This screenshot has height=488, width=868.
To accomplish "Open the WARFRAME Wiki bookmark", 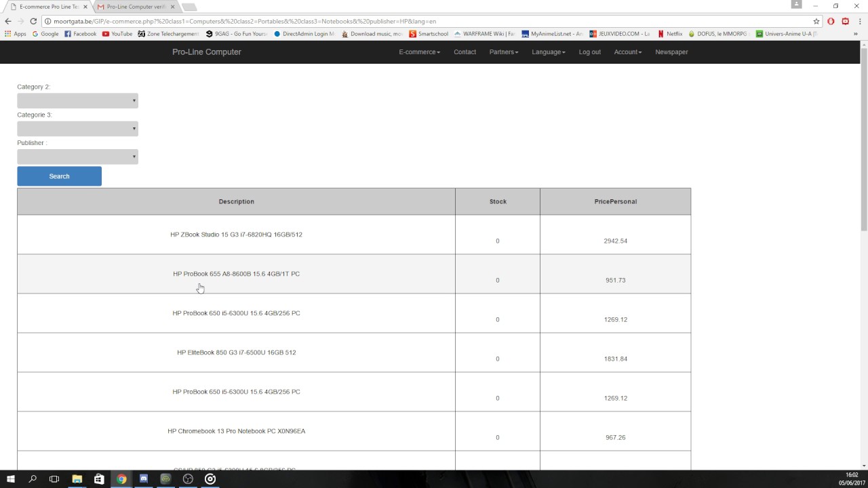I will coord(484,34).
